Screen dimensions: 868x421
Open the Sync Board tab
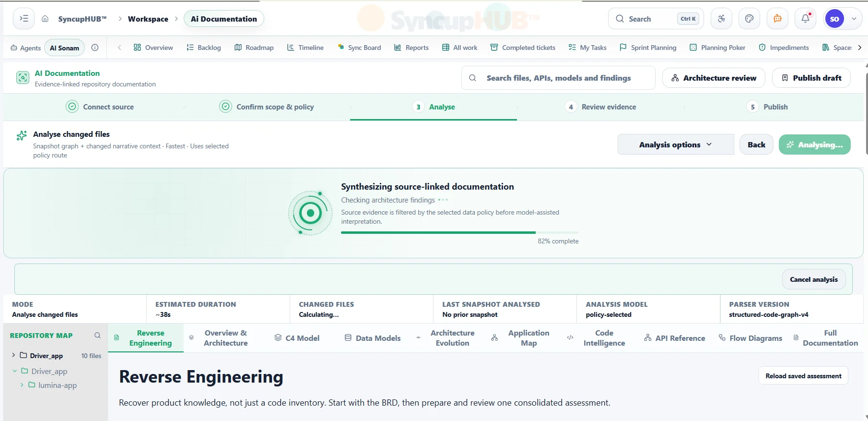point(359,48)
